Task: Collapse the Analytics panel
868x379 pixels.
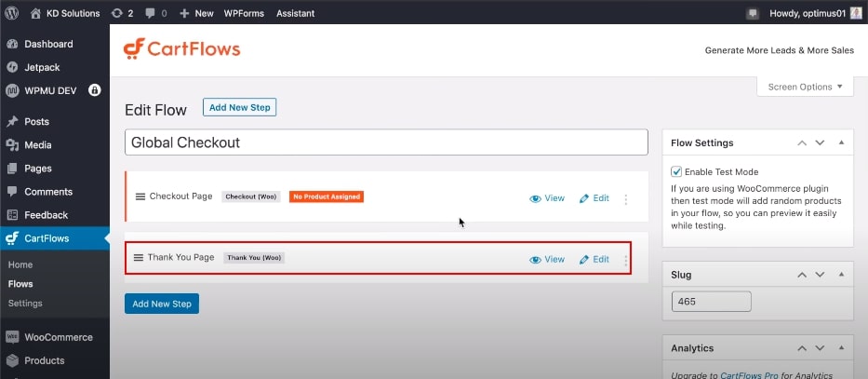Action: (841, 348)
